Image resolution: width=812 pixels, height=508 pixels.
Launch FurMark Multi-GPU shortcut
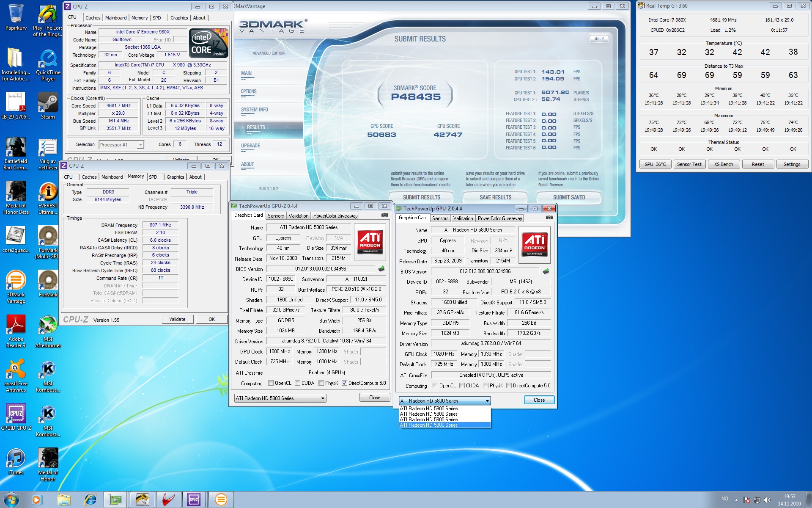(48, 242)
